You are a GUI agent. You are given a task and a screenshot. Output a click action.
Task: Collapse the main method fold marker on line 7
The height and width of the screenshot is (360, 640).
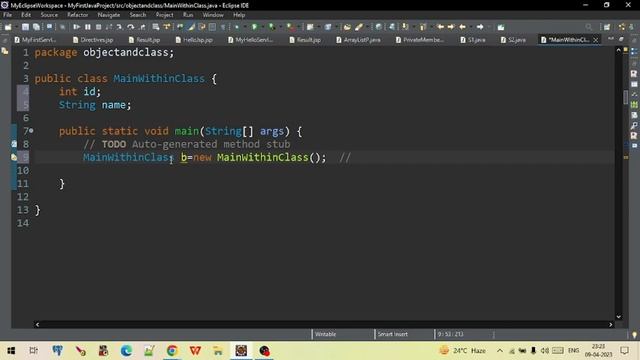point(31,131)
